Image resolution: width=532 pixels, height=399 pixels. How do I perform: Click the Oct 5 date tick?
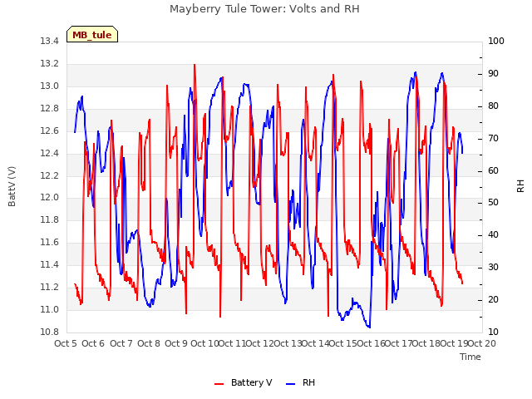[x=66, y=343]
